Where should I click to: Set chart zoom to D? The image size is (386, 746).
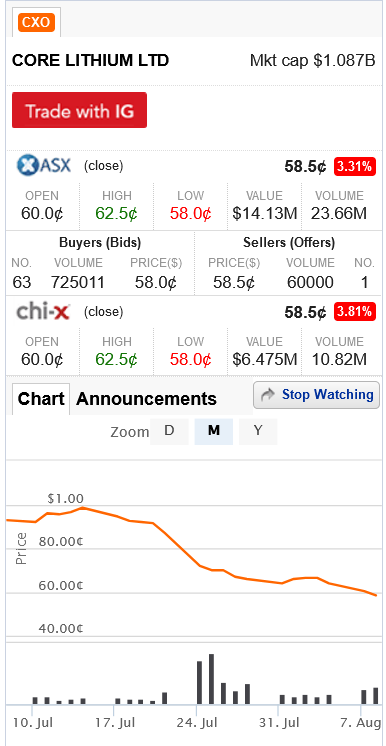click(x=169, y=431)
